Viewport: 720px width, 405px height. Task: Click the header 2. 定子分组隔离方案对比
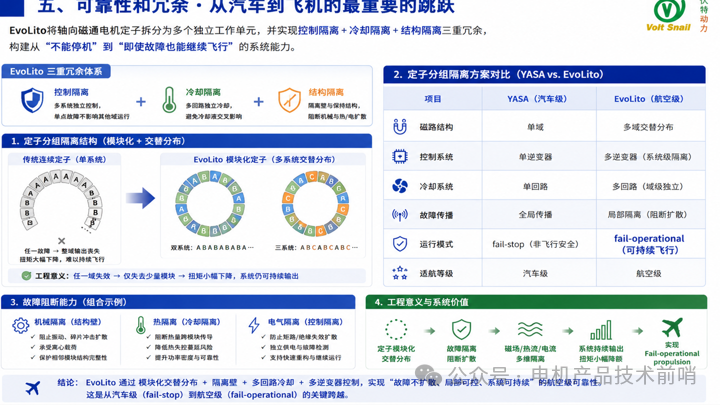pos(544,74)
